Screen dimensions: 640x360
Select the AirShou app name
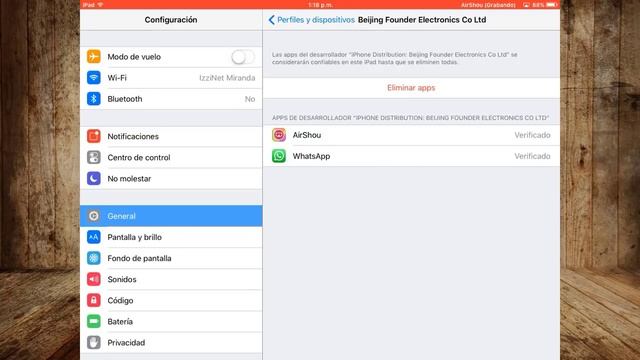(x=307, y=135)
